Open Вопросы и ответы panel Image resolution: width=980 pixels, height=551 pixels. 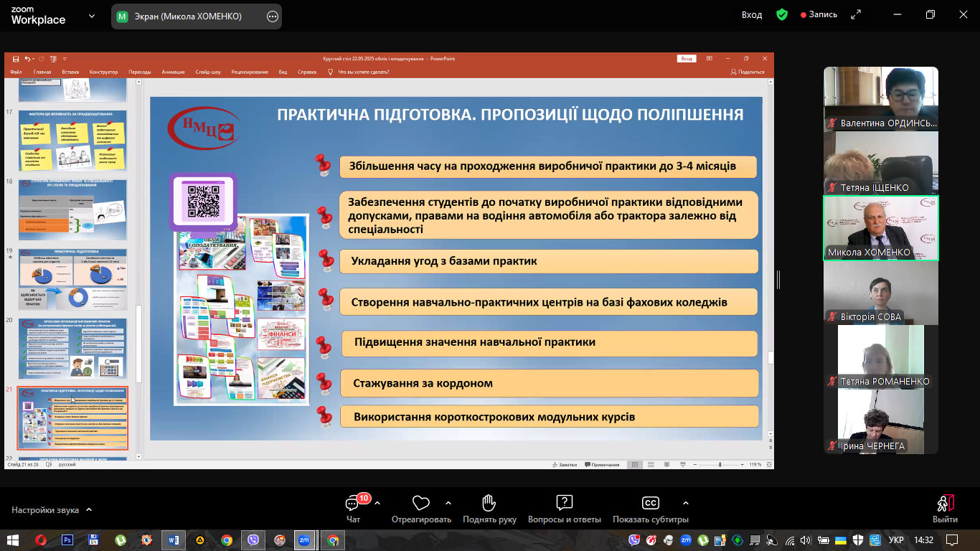[x=564, y=508]
